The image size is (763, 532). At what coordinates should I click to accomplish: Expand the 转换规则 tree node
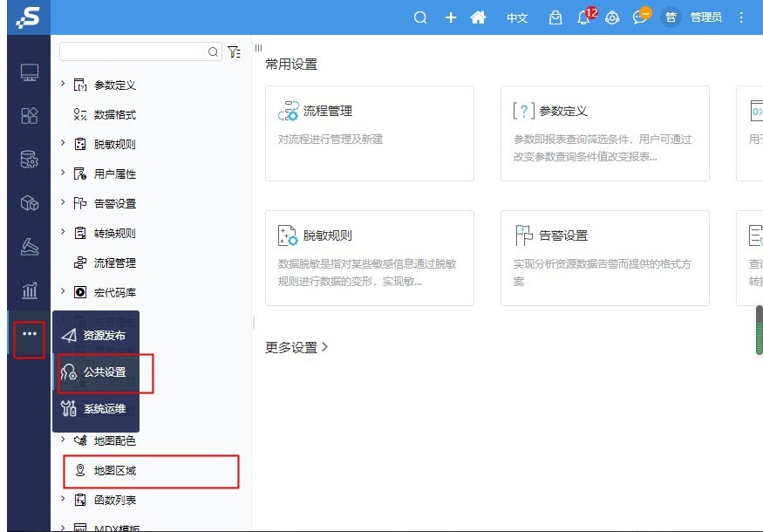click(x=63, y=232)
